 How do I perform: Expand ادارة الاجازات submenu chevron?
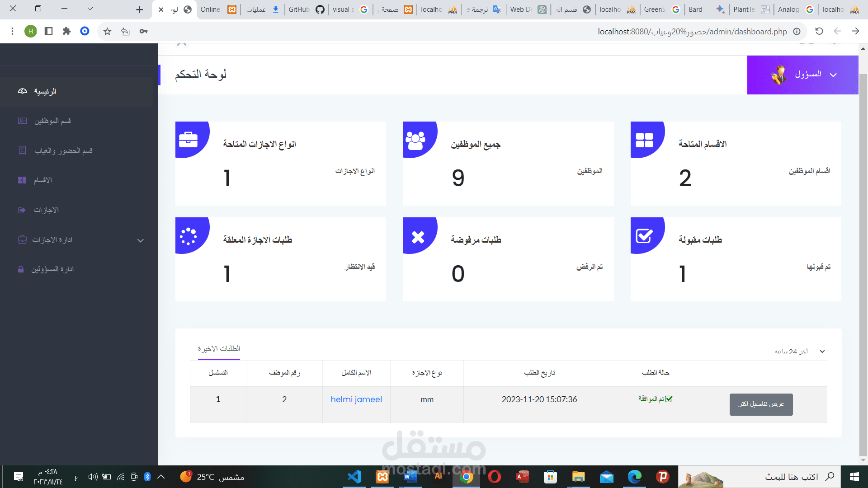tap(141, 240)
